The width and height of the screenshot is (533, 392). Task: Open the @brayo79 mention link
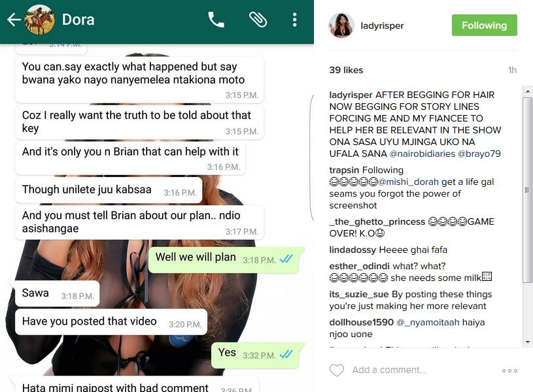coord(479,154)
